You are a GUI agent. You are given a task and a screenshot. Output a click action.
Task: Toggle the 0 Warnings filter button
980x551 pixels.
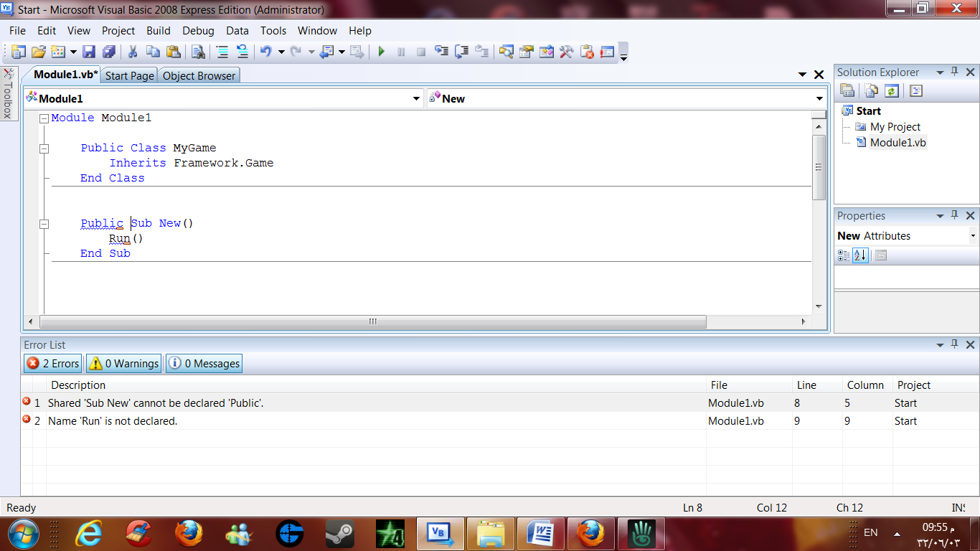(123, 364)
